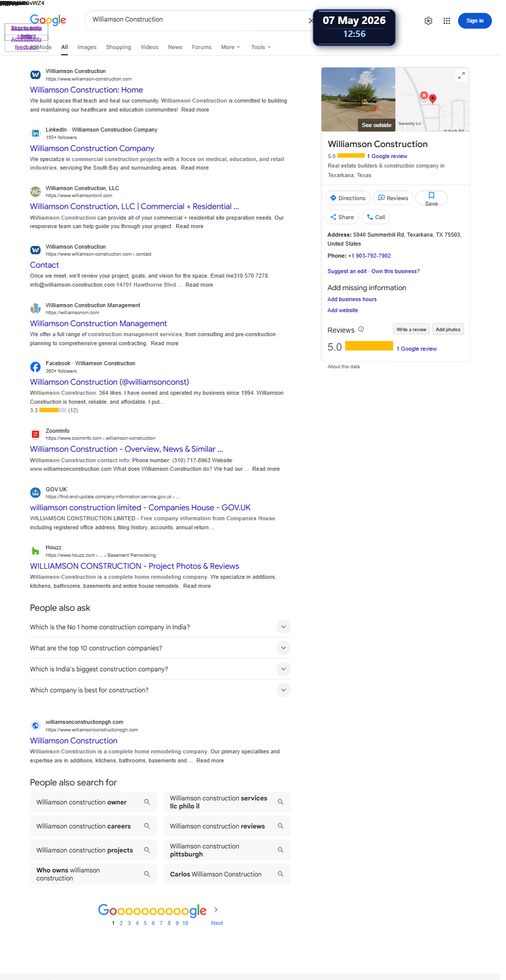
Task: Open the Google apps grid
Action: 446,21
